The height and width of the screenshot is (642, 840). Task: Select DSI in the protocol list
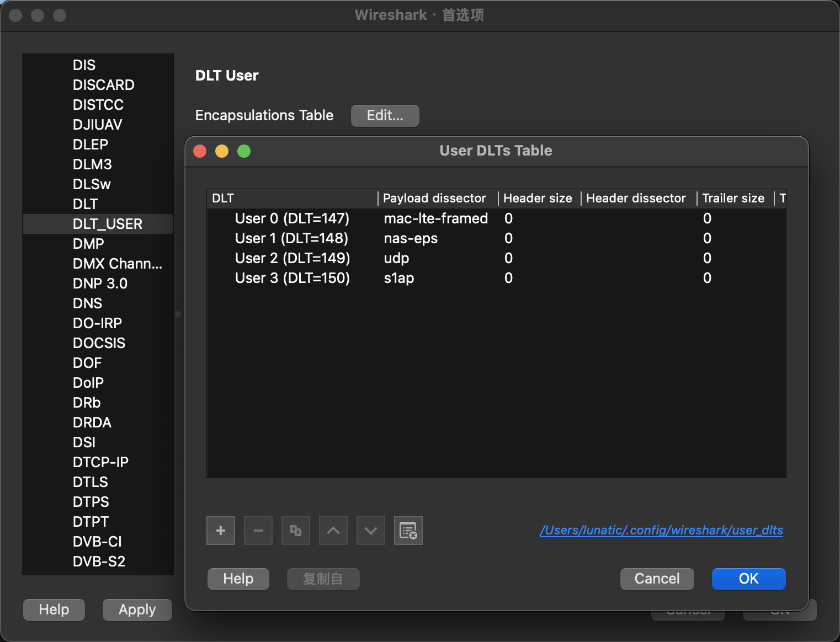(98, 442)
